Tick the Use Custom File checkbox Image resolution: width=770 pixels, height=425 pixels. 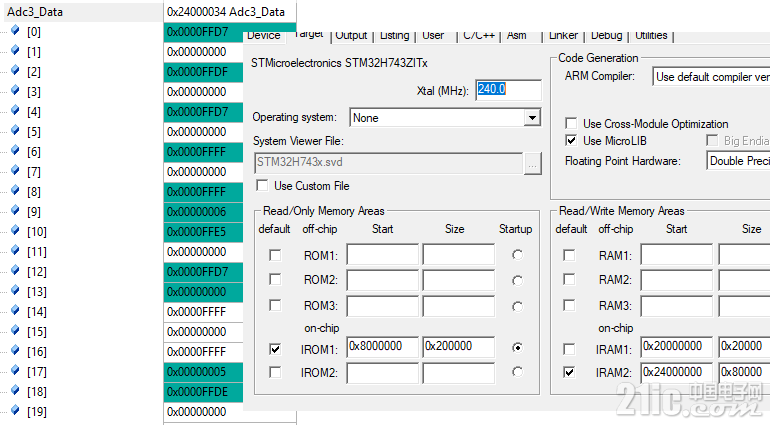tap(262, 185)
